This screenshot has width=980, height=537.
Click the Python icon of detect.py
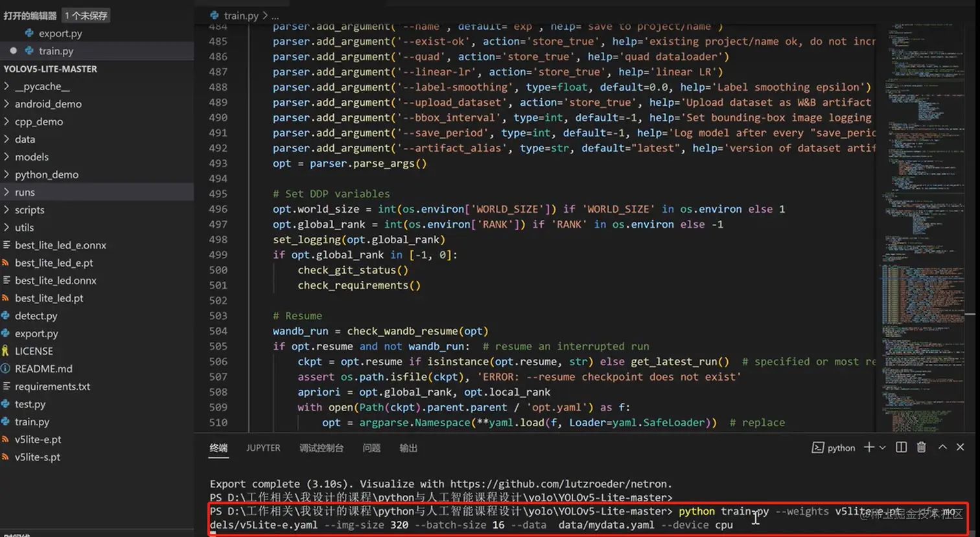(x=6, y=316)
